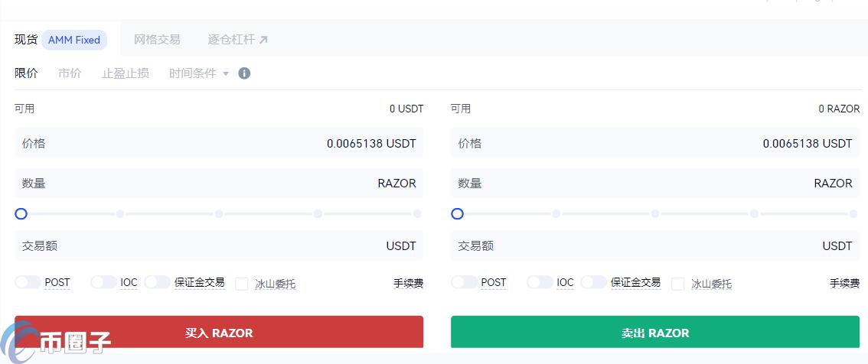Click sell slider handle at zero percent
The height and width of the screenshot is (364, 868).
(457, 213)
